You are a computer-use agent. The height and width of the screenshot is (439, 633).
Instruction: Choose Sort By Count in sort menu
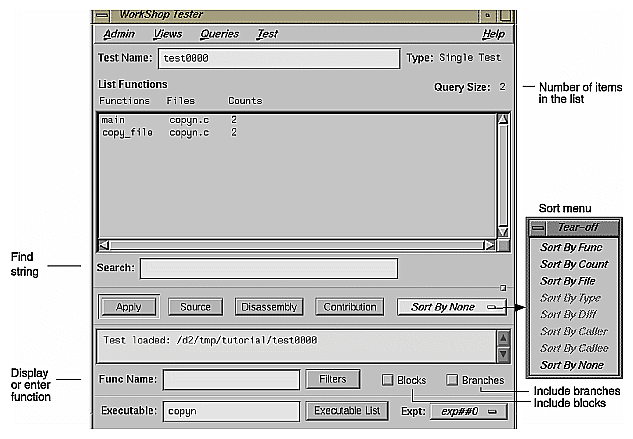[x=574, y=264]
